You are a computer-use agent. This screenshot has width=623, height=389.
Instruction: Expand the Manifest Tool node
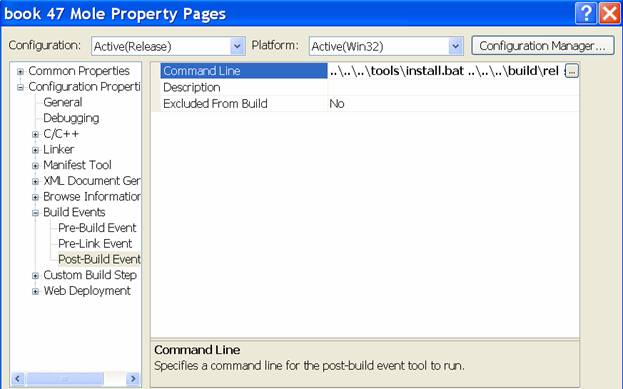tap(35, 166)
